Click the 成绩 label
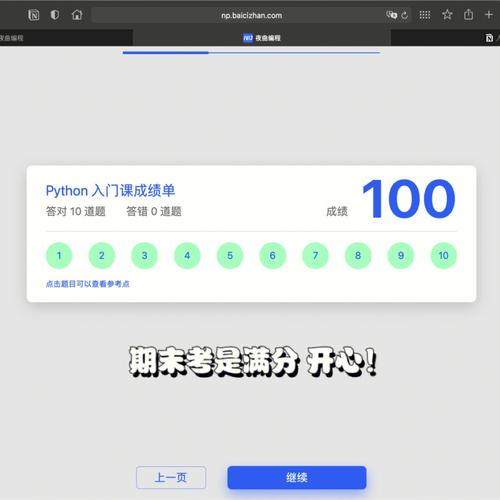500x500 pixels. 337,211
